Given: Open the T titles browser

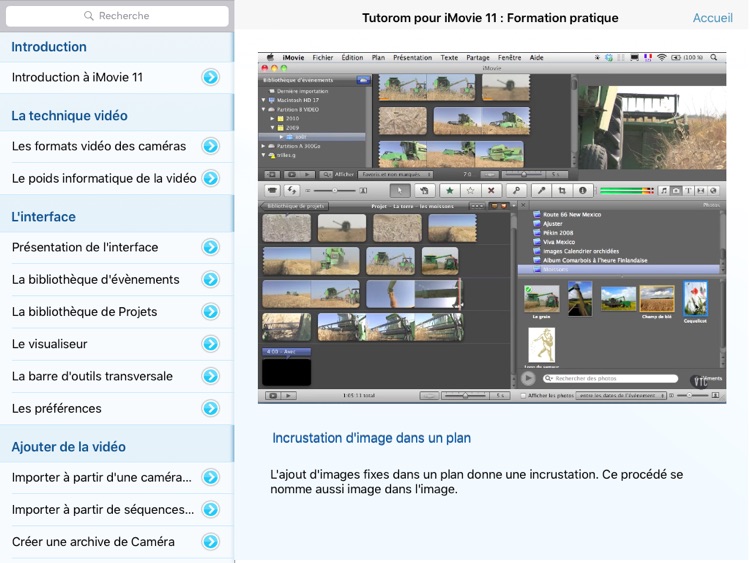Looking at the screenshot, I should tap(688, 191).
